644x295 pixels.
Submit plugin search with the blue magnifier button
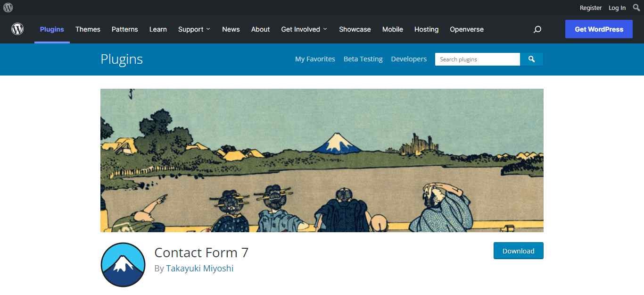pyautogui.click(x=532, y=59)
